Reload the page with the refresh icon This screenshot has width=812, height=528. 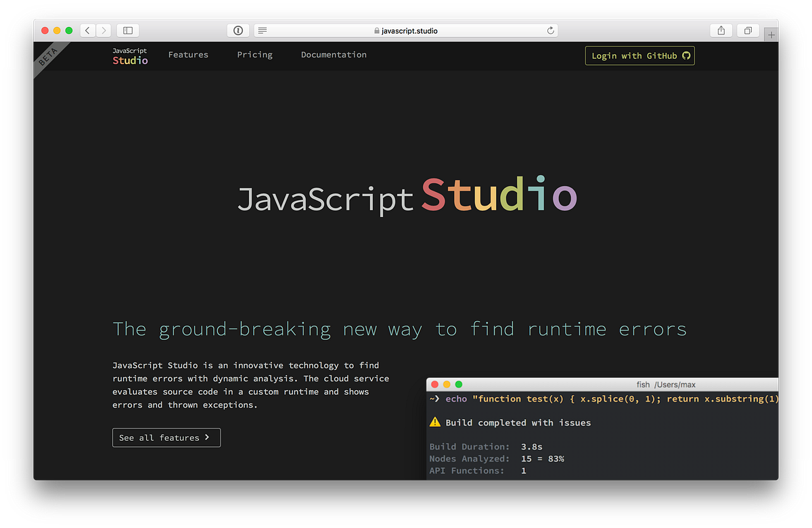point(550,30)
